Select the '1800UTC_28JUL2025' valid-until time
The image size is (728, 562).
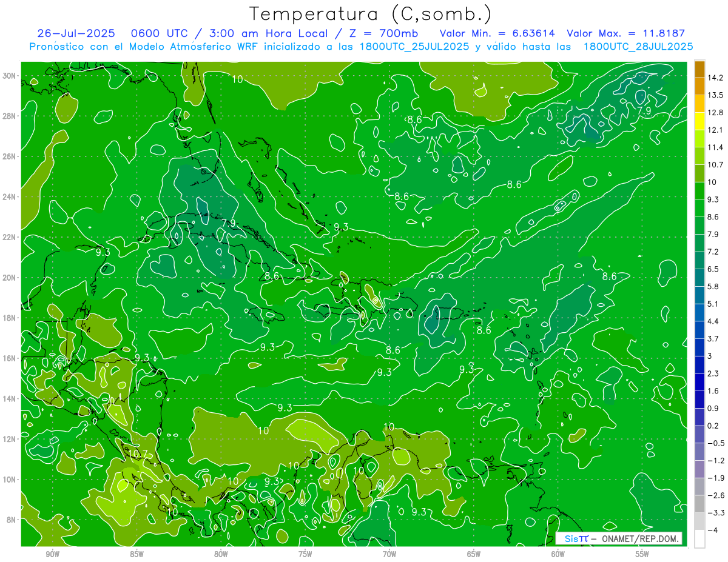[638, 47]
